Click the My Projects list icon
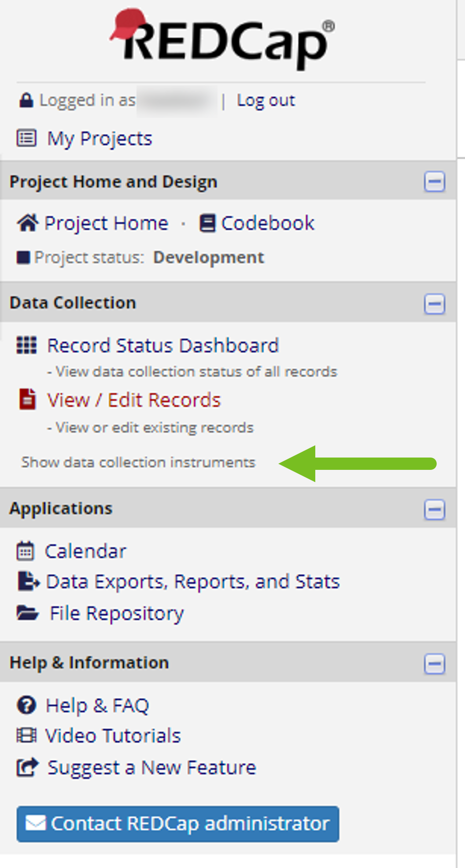Viewport: 465px width, 868px height. pos(26,138)
